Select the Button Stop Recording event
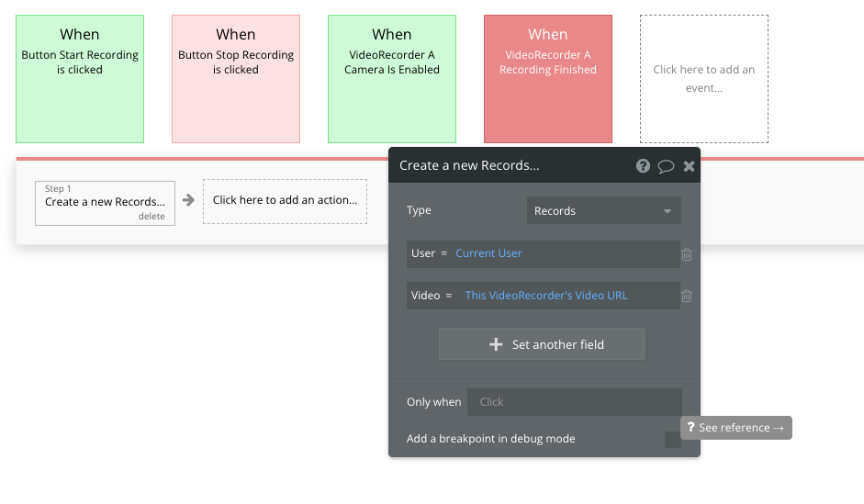The image size is (864, 504). click(236, 79)
